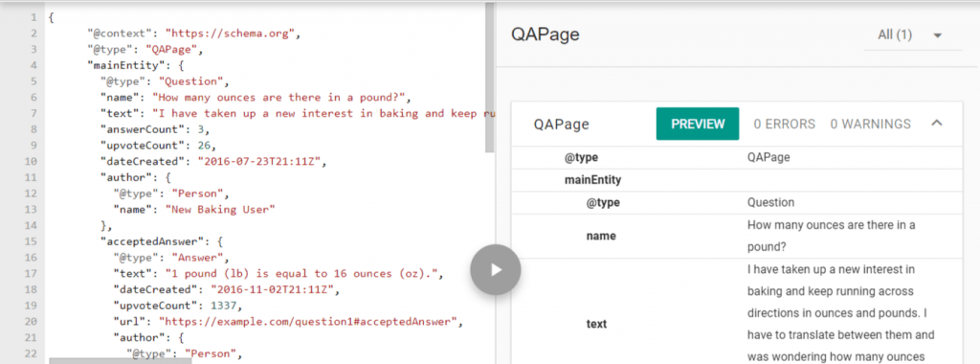This screenshot has width=980, height=364.
Task: Click the "1 pound (lb) is equal" string
Action: 301,273
